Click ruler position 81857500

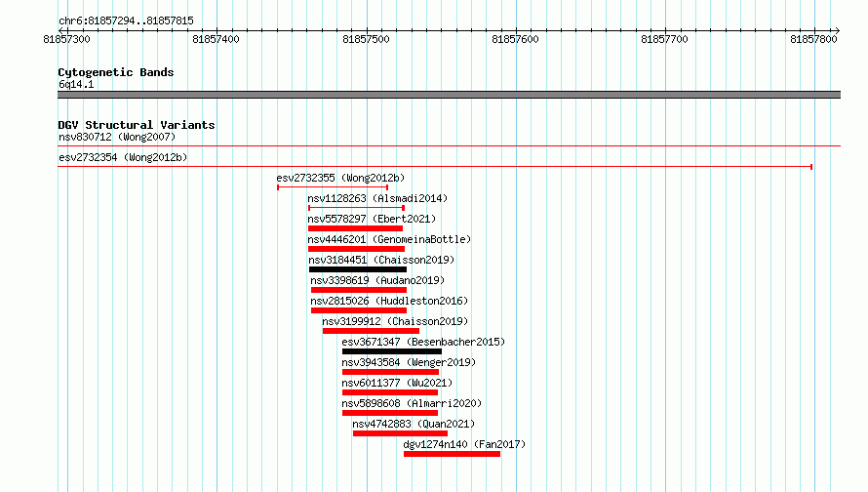click(x=366, y=39)
